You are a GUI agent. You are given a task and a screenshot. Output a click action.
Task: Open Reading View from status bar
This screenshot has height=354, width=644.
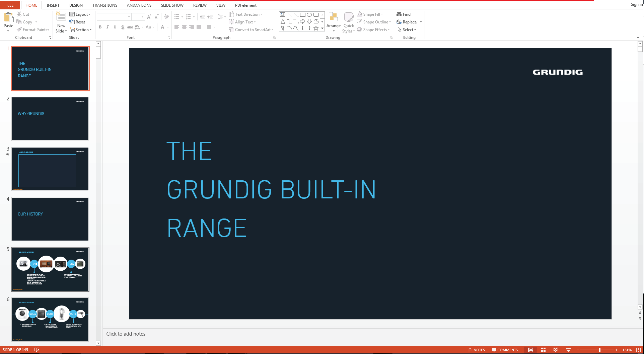(556, 350)
